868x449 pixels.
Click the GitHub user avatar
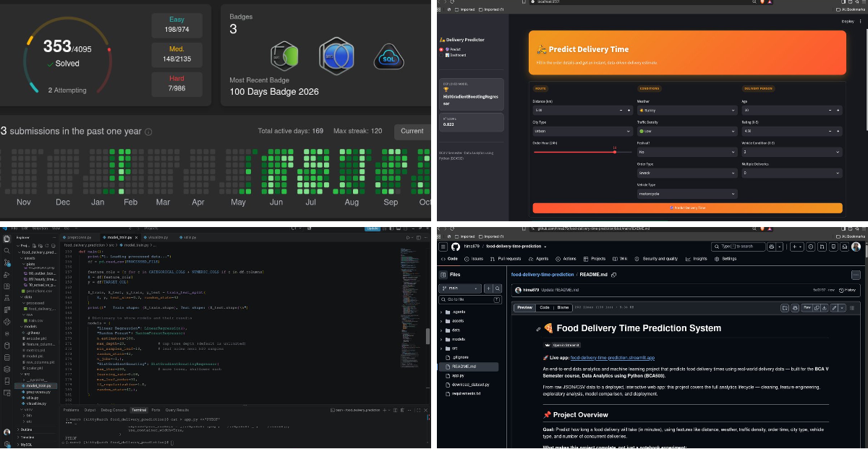(856, 247)
